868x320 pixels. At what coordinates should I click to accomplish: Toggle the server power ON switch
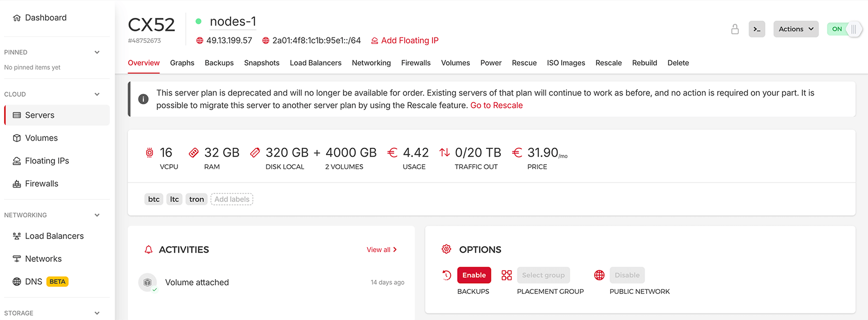pyautogui.click(x=844, y=29)
